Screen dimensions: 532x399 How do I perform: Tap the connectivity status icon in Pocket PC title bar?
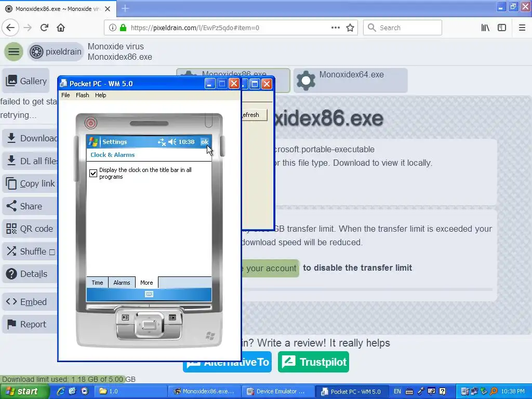coord(162,142)
